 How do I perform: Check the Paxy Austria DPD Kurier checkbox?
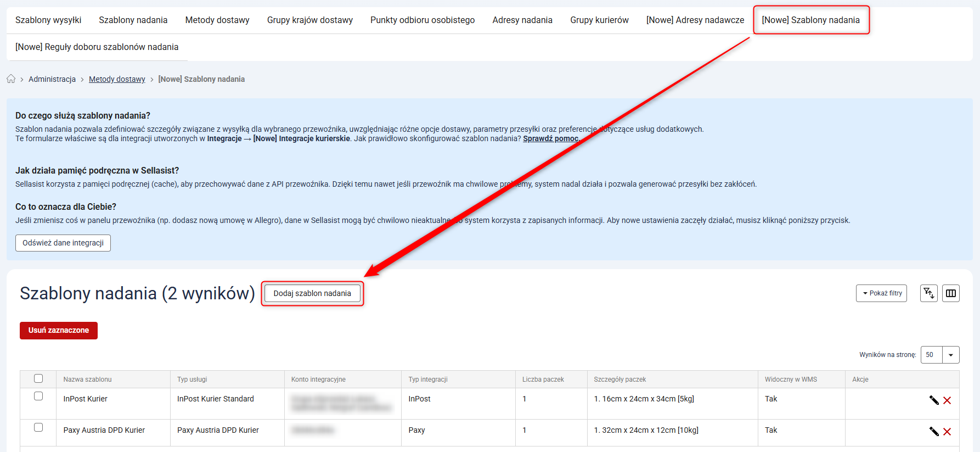click(38, 427)
